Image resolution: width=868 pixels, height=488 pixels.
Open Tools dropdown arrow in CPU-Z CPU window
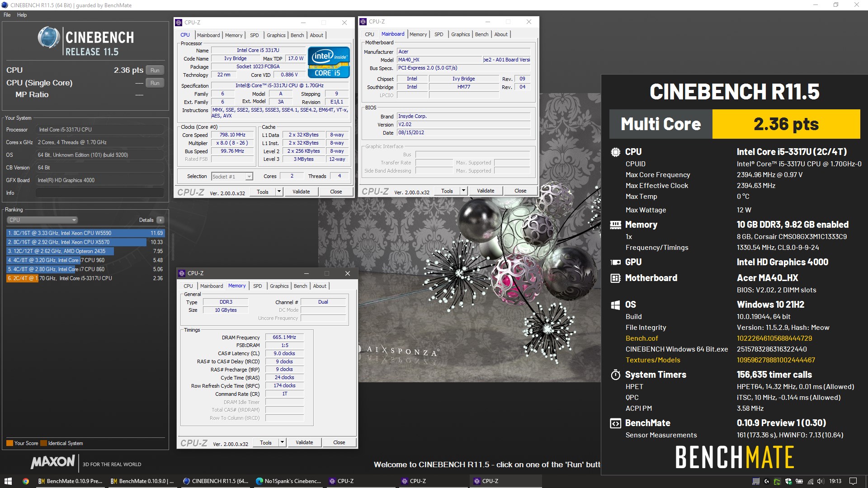point(279,192)
